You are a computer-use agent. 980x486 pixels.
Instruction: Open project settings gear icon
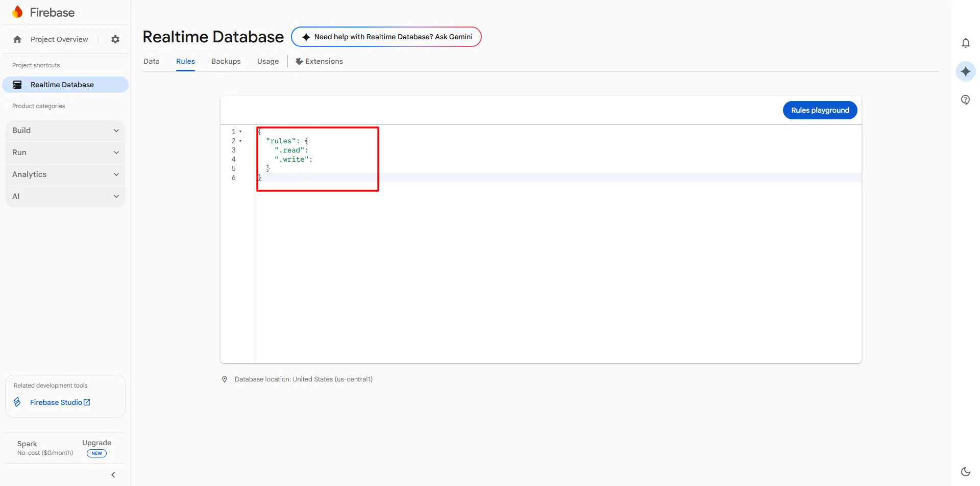click(115, 39)
